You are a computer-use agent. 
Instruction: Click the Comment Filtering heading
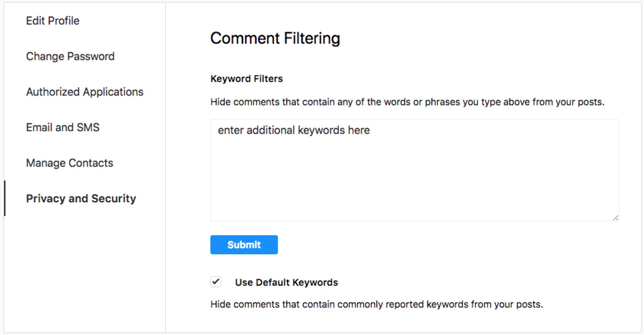click(x=275, y=38)
